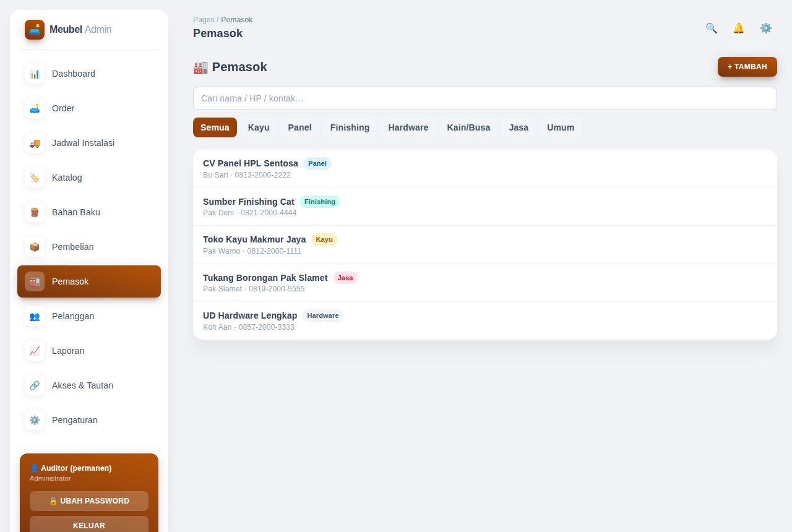Click the Pembelian package icon
The height and width of the screenshot is (532, 792).
pyautogui.click(x=35, y=247)
